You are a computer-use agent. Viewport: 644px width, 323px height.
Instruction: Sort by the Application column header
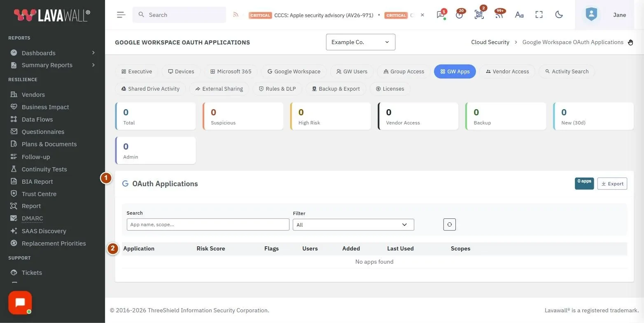tap(139, 249)
